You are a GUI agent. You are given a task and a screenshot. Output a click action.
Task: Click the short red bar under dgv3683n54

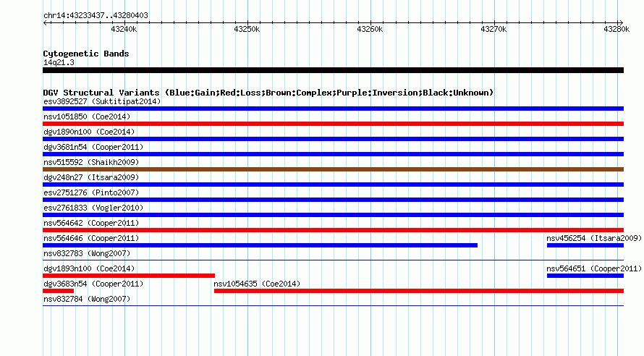(x=59, y=291)
